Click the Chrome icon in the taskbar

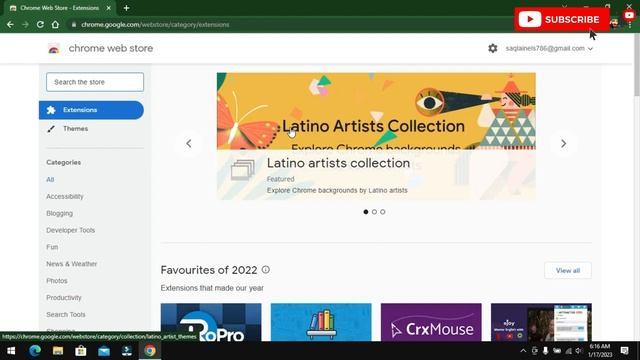[150, 351]
